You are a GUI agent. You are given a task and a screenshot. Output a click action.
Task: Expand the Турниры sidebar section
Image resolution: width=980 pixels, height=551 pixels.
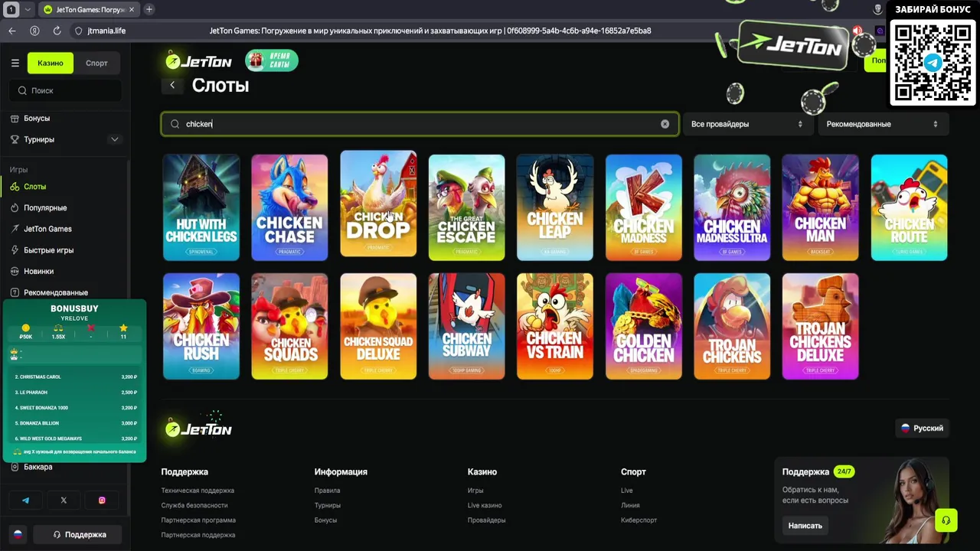[114, 139]
